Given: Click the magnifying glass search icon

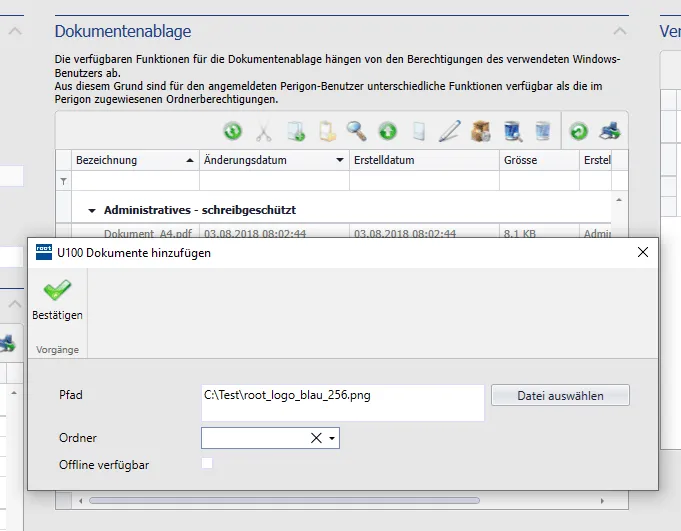Looking at the screenshot, I should [x=357, y=131].
